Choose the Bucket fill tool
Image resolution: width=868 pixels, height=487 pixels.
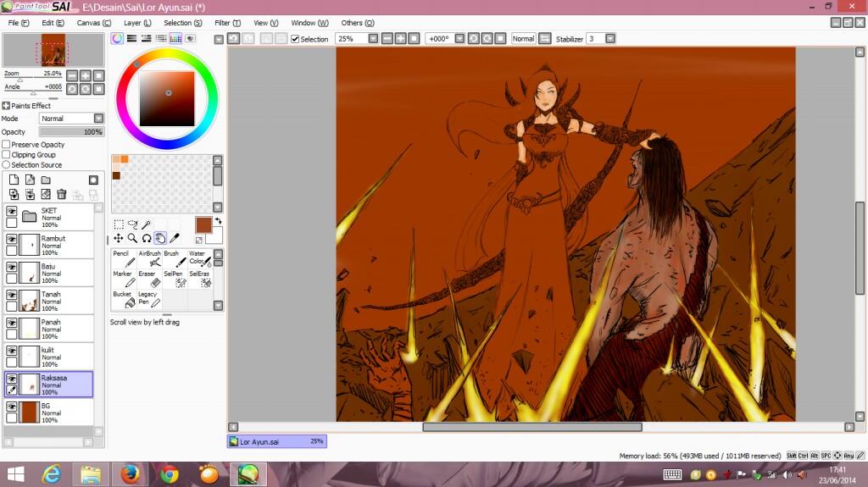tap(123, 299)
